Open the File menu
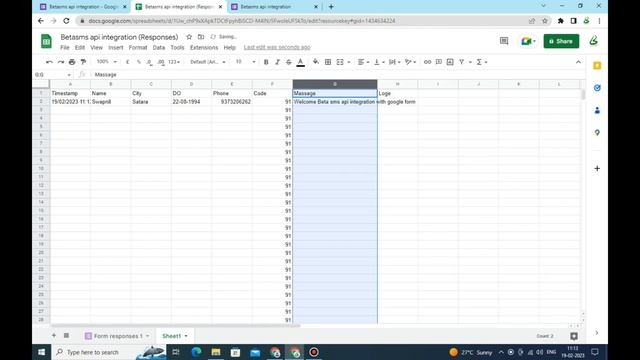 point(65,48)
